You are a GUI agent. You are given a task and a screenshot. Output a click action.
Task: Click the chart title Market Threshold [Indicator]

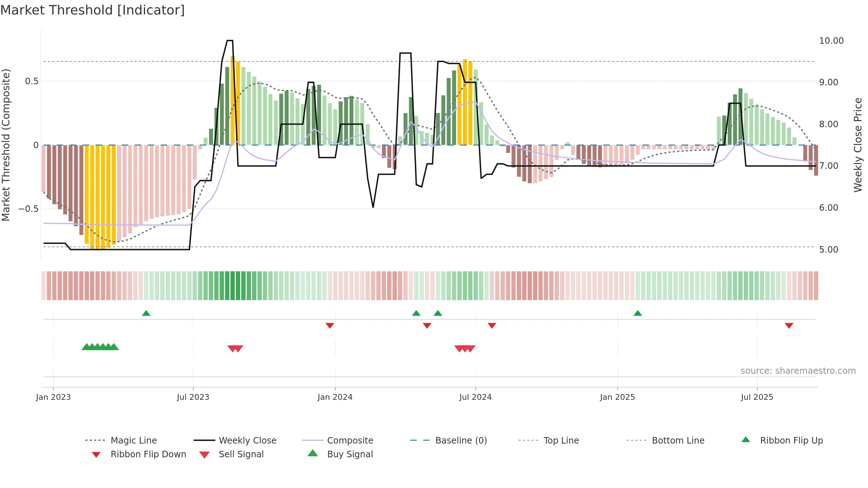[93, 10]
